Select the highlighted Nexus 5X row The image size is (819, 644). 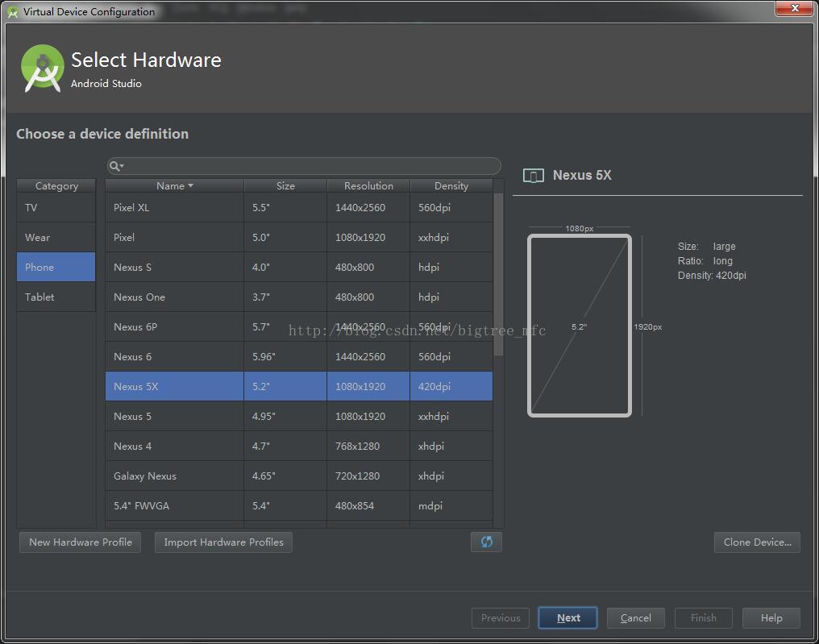pyautogui.click(x=299, y=386)
